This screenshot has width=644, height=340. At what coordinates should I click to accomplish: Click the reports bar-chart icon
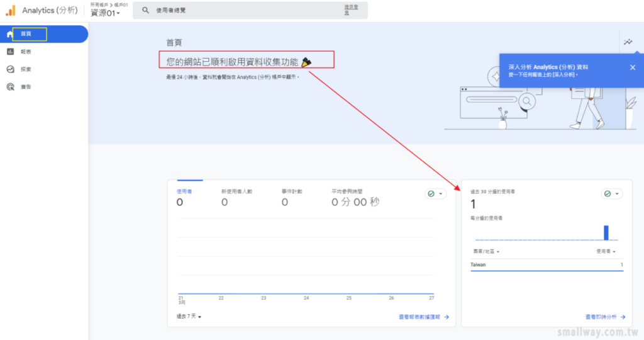point(10,52)
